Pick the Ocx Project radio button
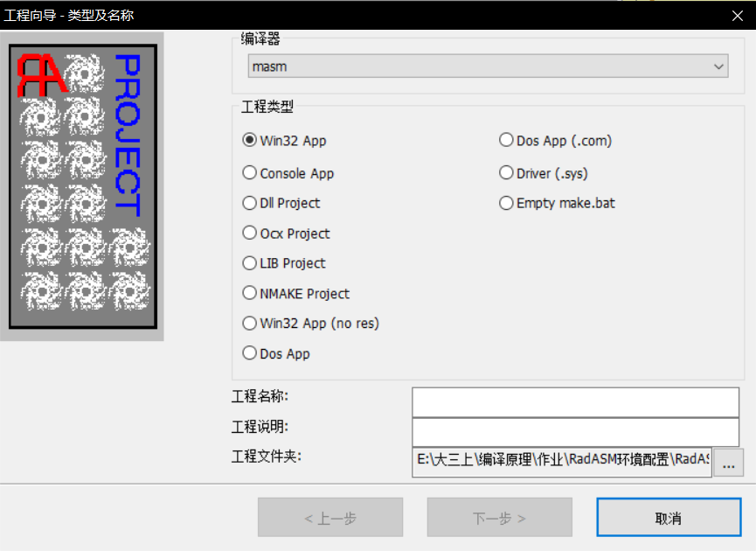 tap(250, 234)
